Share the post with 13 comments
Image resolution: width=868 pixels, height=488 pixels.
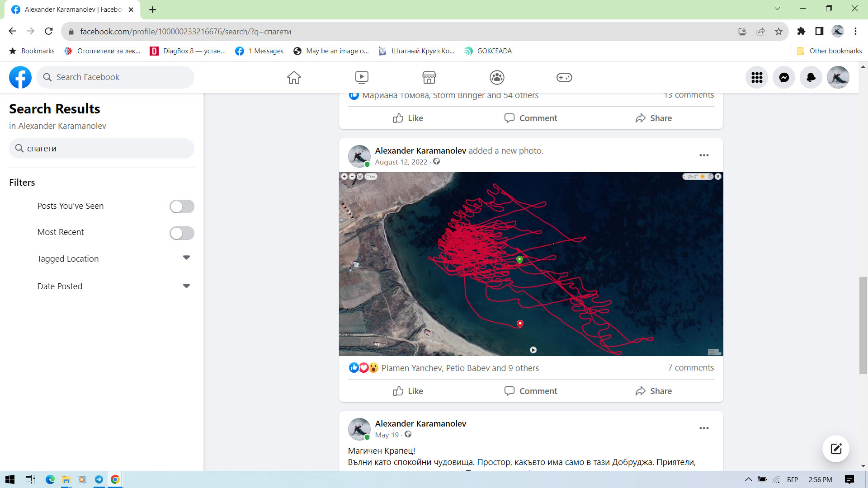[653, 118]
